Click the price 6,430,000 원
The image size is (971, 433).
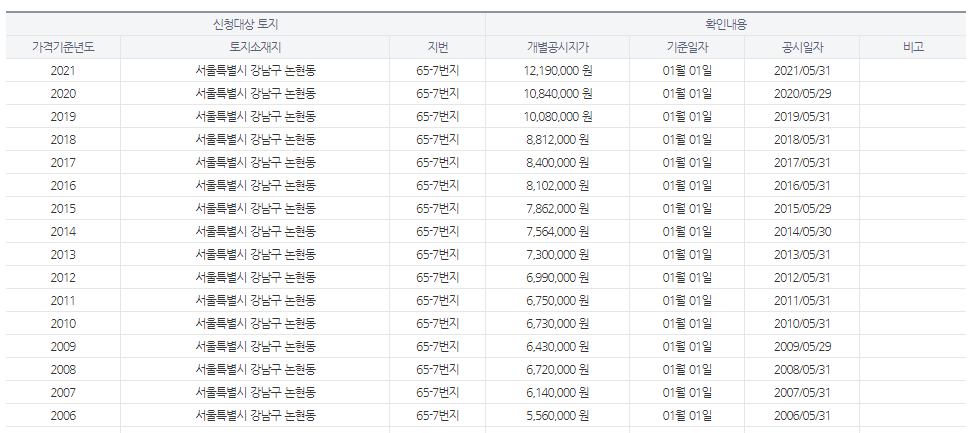(557, 346)
